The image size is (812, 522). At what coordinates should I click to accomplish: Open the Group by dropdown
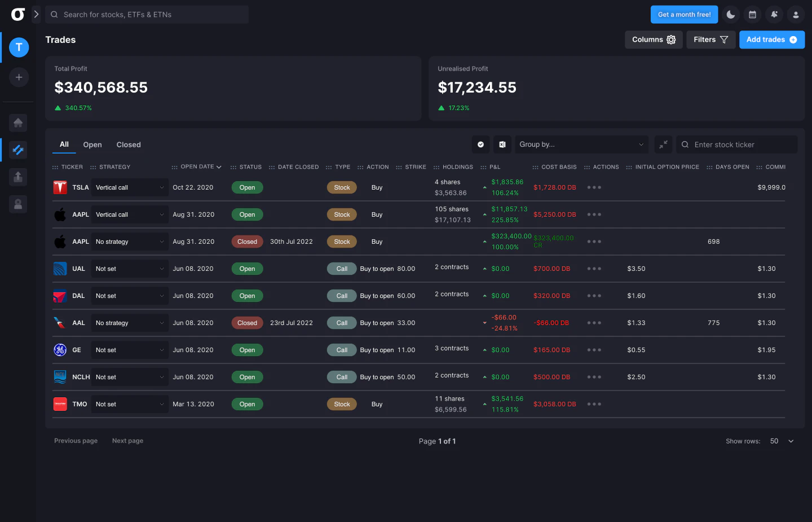(581, 144)
